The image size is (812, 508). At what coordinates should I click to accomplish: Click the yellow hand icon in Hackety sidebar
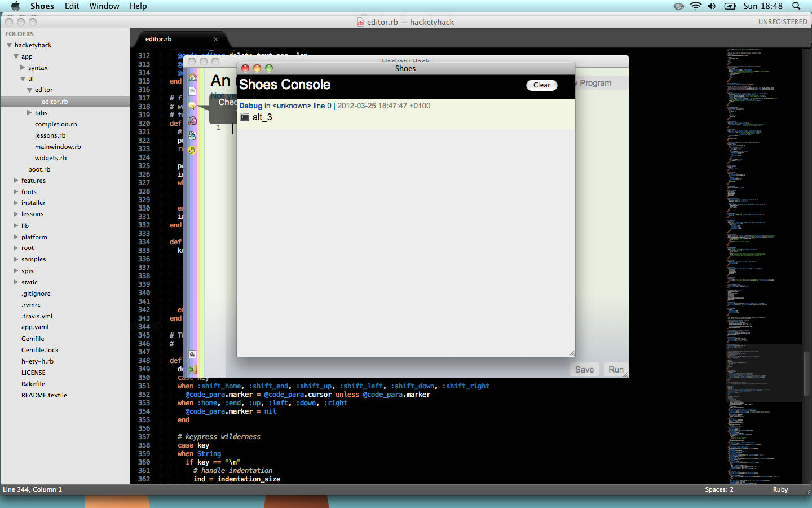(x=192, y=150)
